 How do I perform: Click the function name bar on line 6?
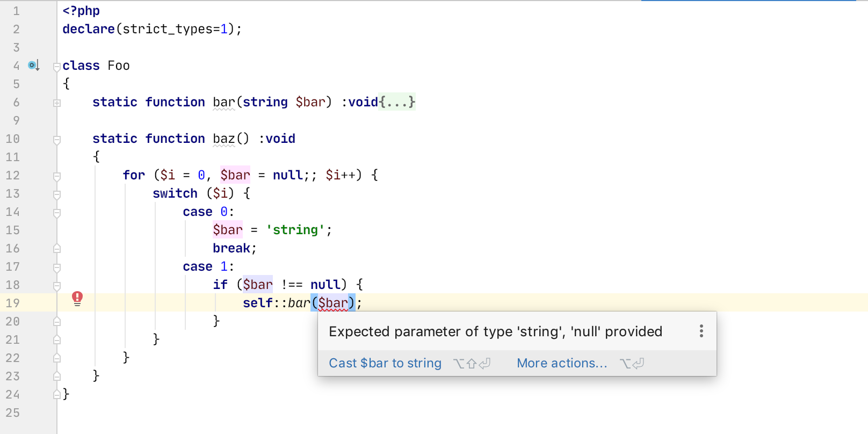point(224,102)
